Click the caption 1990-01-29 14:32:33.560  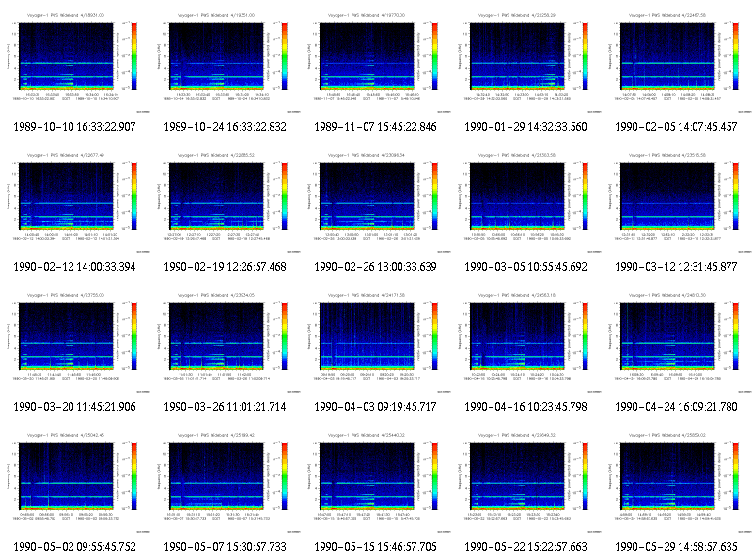[525, 127]
